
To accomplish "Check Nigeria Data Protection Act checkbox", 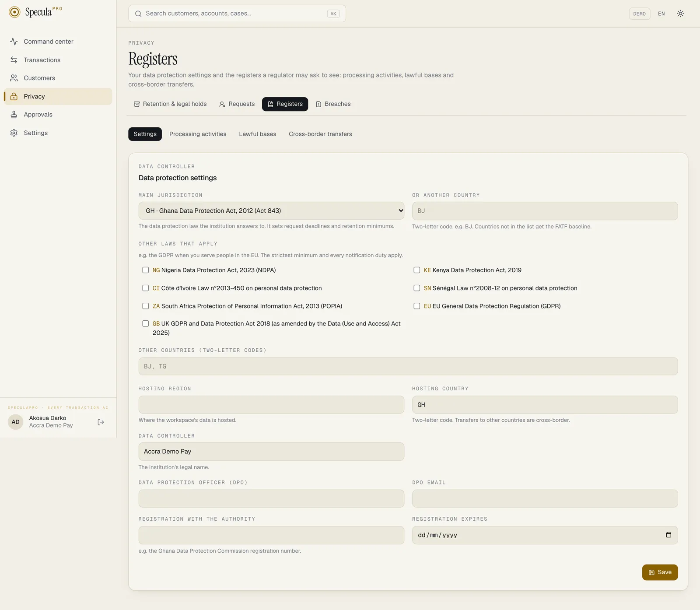I will [x=146, y=270].
